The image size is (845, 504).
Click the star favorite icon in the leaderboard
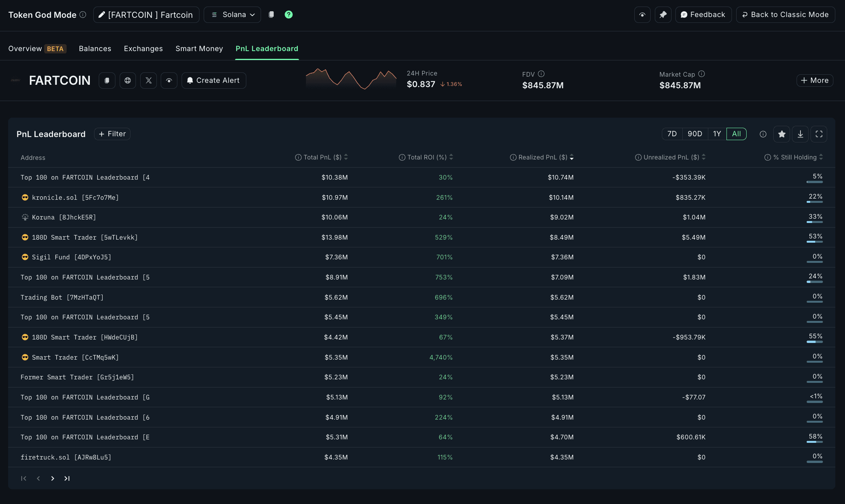[x=781, y=134]
